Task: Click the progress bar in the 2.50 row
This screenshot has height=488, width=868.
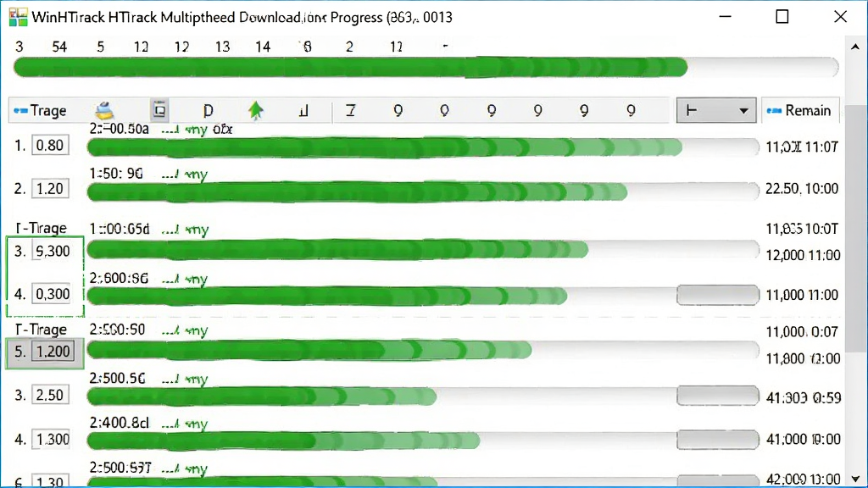Action: click(x=382, y=396)
